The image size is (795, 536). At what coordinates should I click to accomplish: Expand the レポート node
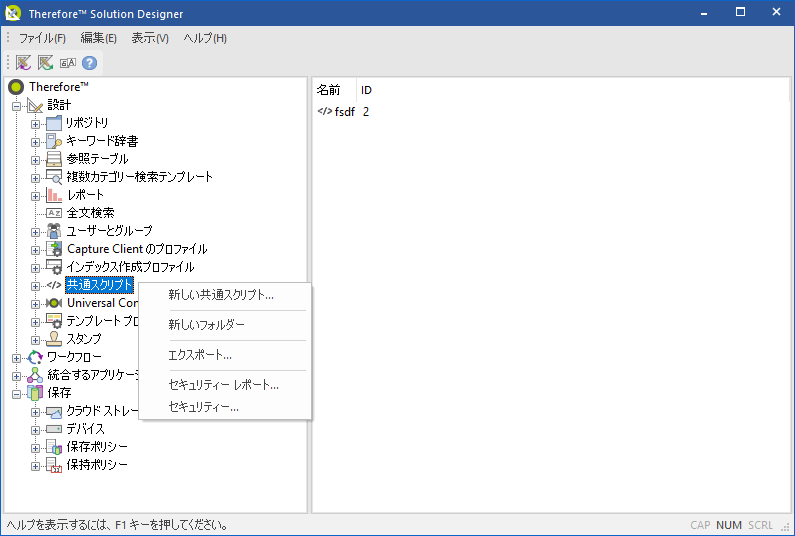pyautogui.click(x=35, y=196)
